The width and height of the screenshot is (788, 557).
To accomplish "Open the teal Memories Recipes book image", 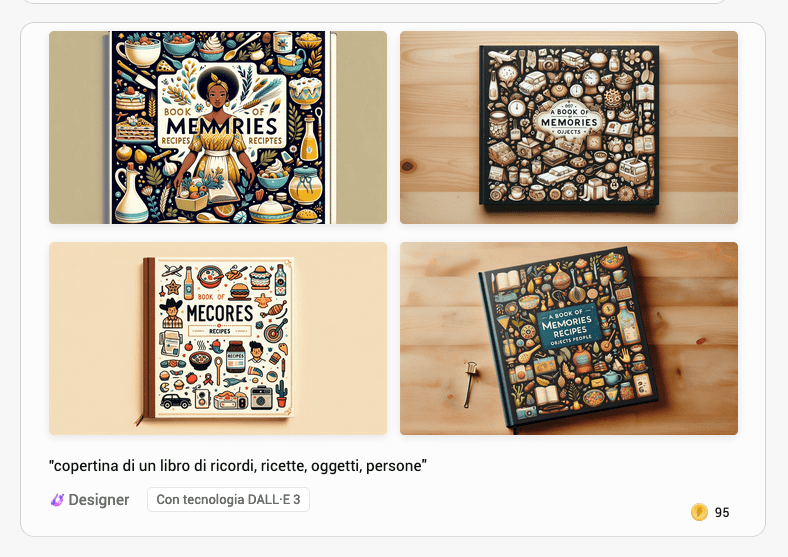I will [x=569, y=338].
